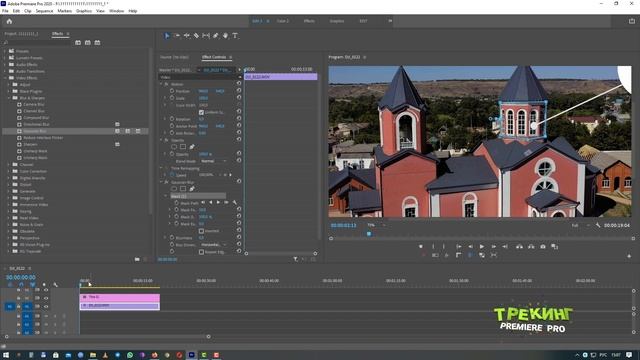Click the Lift button in Program monitor

pyautogui.click(x=519, y=247)
